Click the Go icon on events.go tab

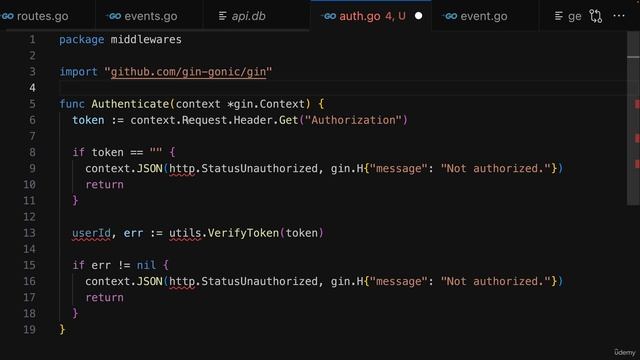[114, 16]
